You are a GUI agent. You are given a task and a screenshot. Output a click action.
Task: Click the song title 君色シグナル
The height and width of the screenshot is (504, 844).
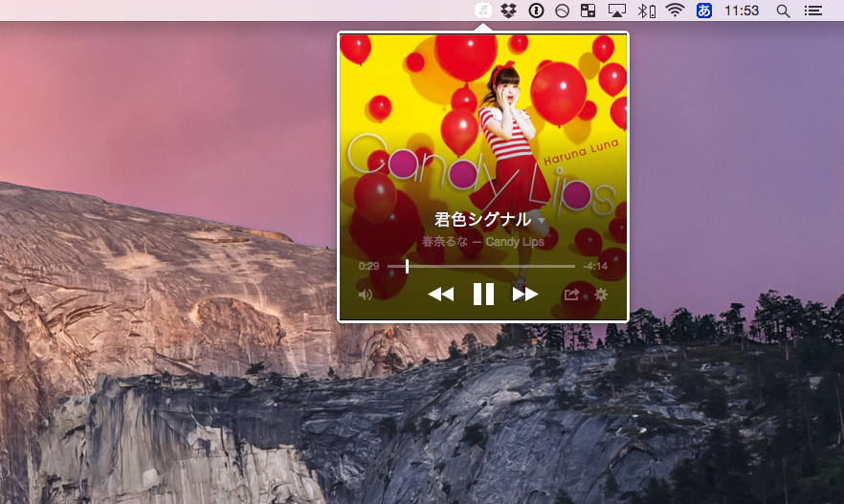click(483, 219)
